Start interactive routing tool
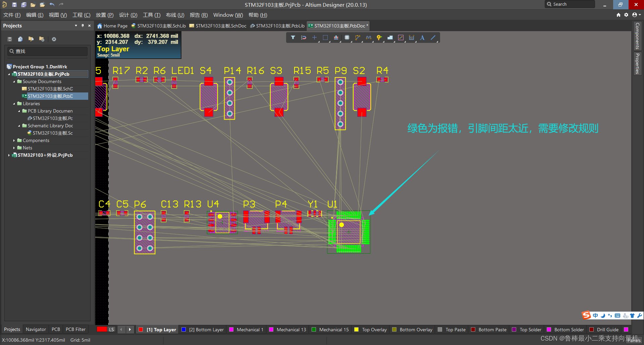The image size is (644, 345). (358, 38)
